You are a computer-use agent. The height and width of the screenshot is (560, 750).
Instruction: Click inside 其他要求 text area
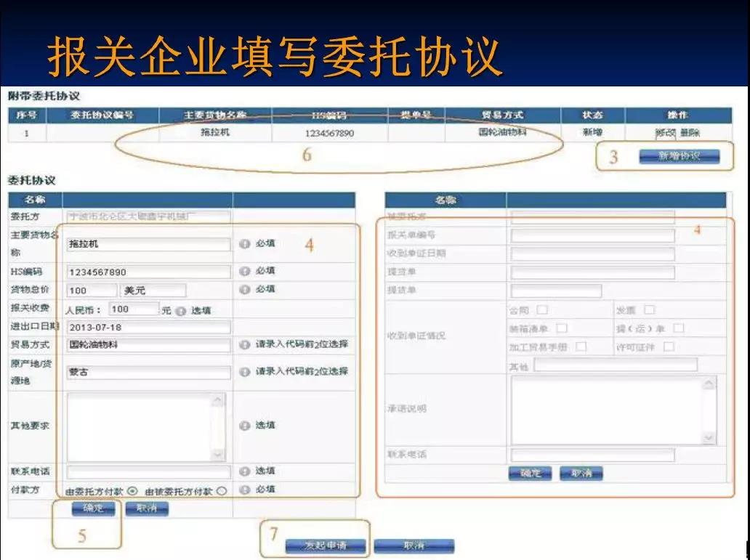pos(140,426)
